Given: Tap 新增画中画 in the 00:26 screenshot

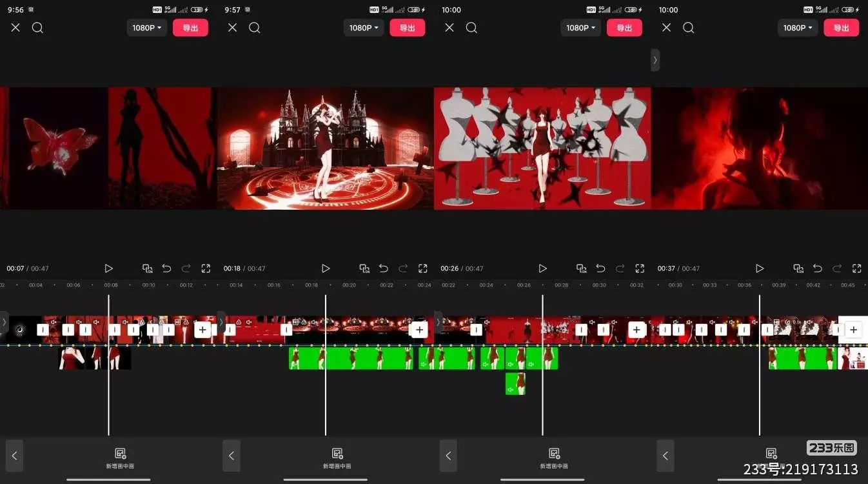Looking at the screenshot, I should point(554,458).
